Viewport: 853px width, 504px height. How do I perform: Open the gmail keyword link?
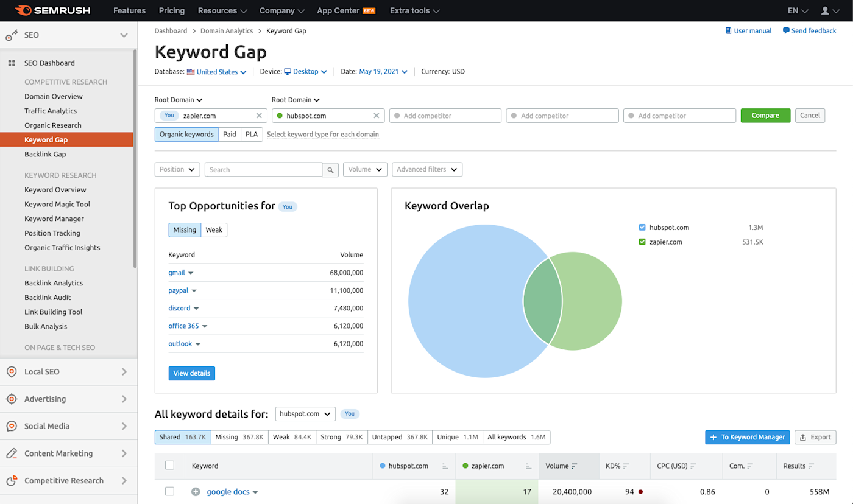[x=177, y=273]
